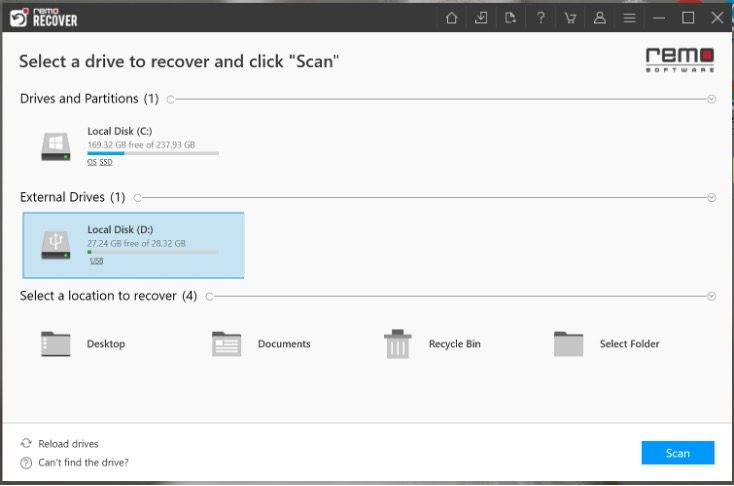The width and height of the screenshot is (734, 486).
Task: Select the Local Disk (D:) USB drive icon
Action: pyautogui.click(x=56, y=245)
